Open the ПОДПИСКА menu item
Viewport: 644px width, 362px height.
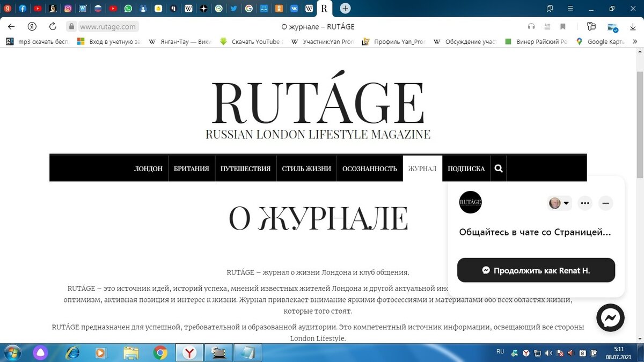pyautogui.click(x=466, y=168)
